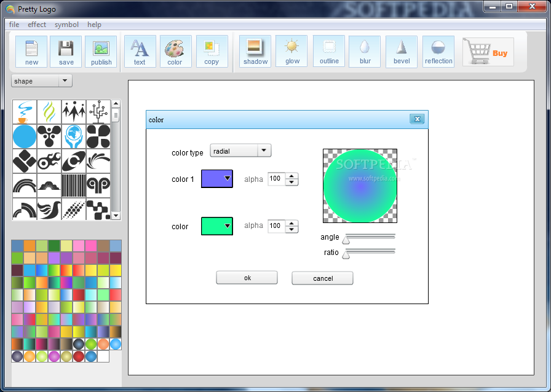Viewport: 551px width, 392px height.
Task: Open the color palette toolbar icon
Action: pos(175,52)
